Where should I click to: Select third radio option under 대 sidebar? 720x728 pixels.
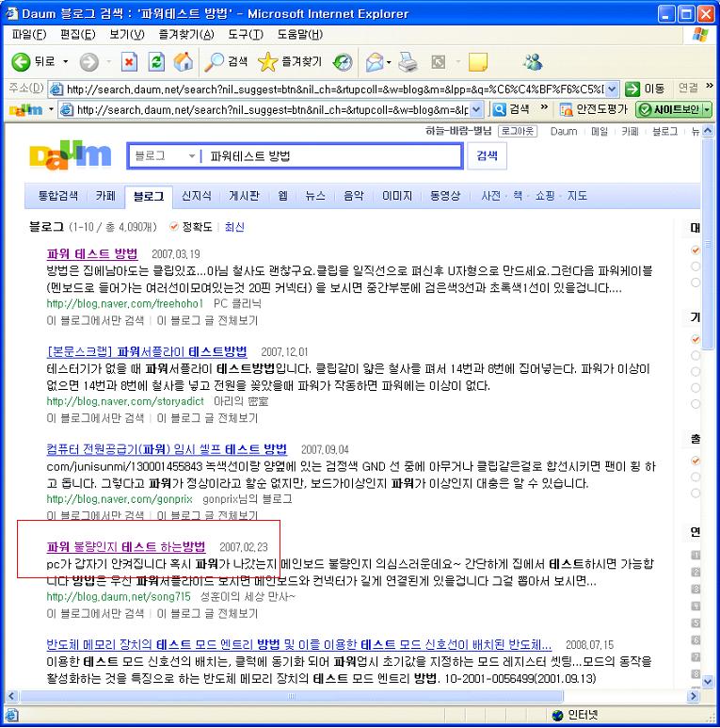[695, 283]
